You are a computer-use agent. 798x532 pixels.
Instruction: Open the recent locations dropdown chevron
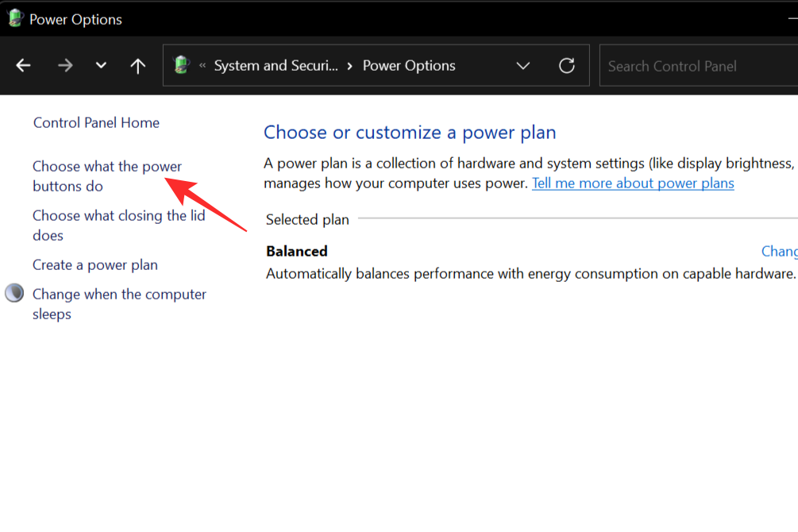101,66
